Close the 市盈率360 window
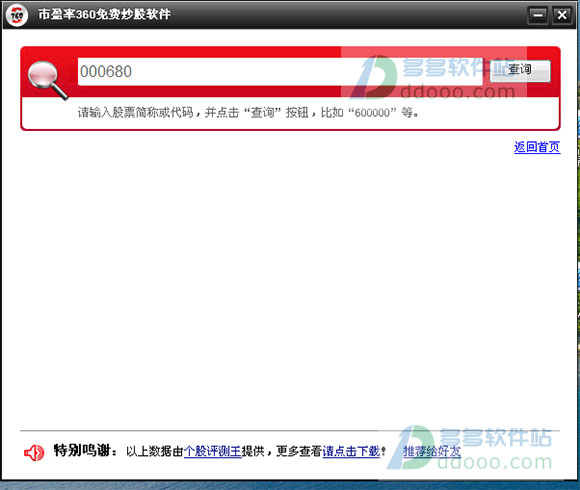 coord(562,15)
